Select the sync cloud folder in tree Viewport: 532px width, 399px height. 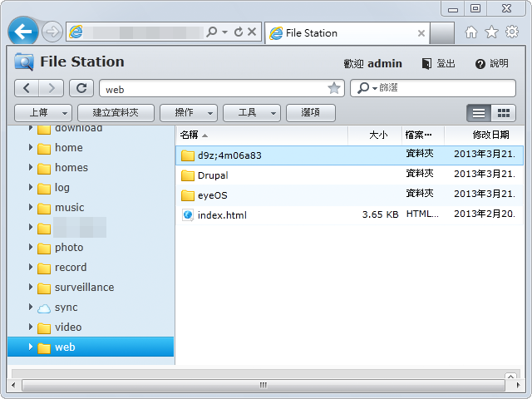click(x=66, y=308)
